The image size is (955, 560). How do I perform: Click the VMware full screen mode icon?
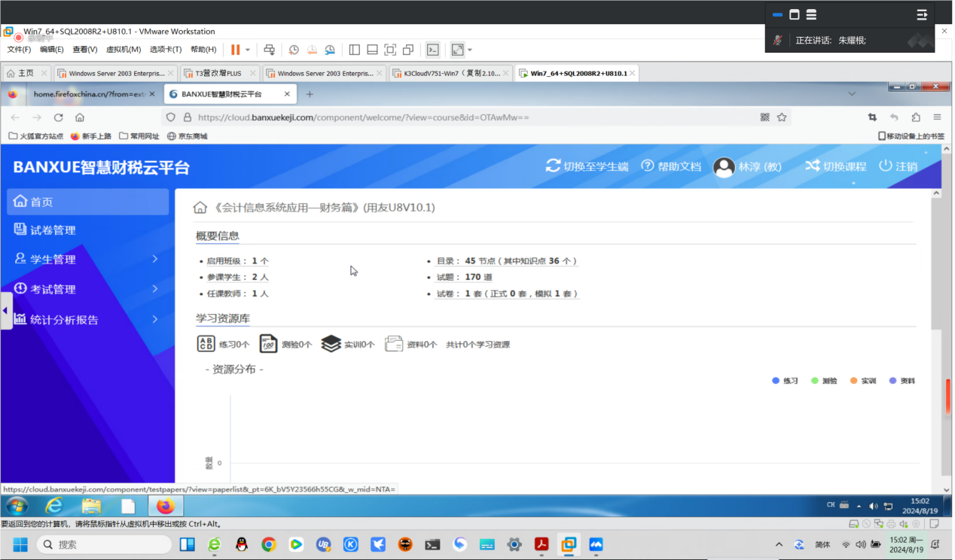click(457, 50)
